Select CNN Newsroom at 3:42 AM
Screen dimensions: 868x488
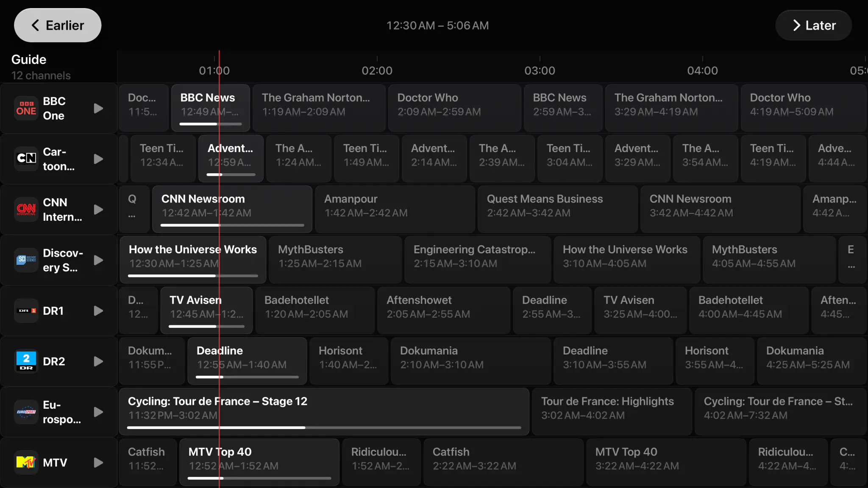point(721,209)
